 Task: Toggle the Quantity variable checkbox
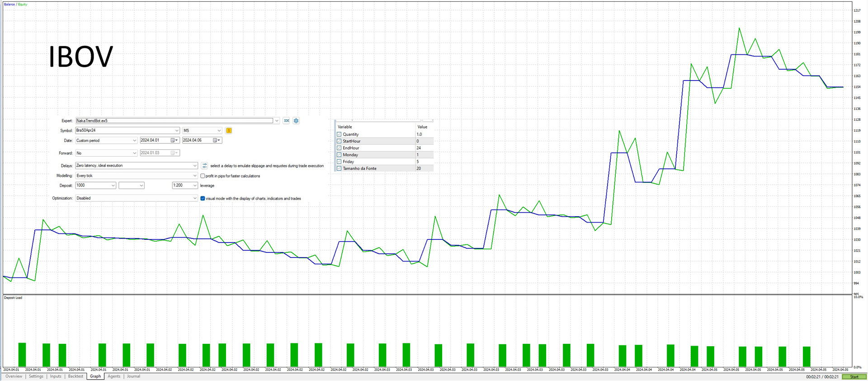coord(339,134)
